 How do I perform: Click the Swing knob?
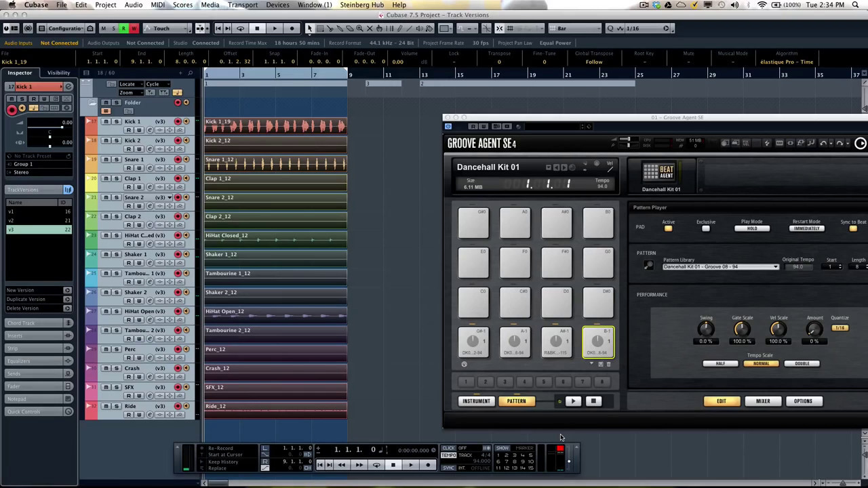[705, 329]
